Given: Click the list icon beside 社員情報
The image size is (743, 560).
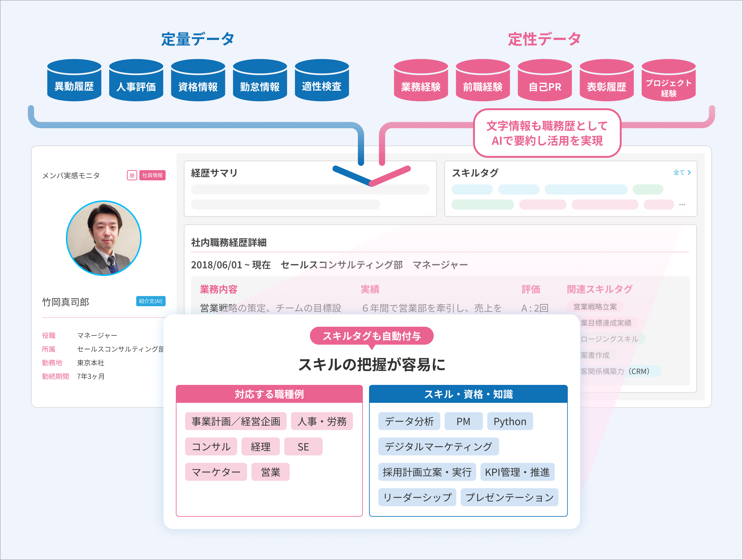Looking at the screenshot, I should point(132,175).
